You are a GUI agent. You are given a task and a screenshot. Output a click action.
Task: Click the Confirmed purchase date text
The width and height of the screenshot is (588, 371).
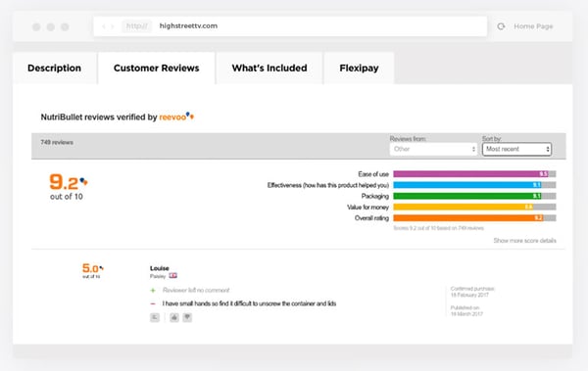point(472,292)
